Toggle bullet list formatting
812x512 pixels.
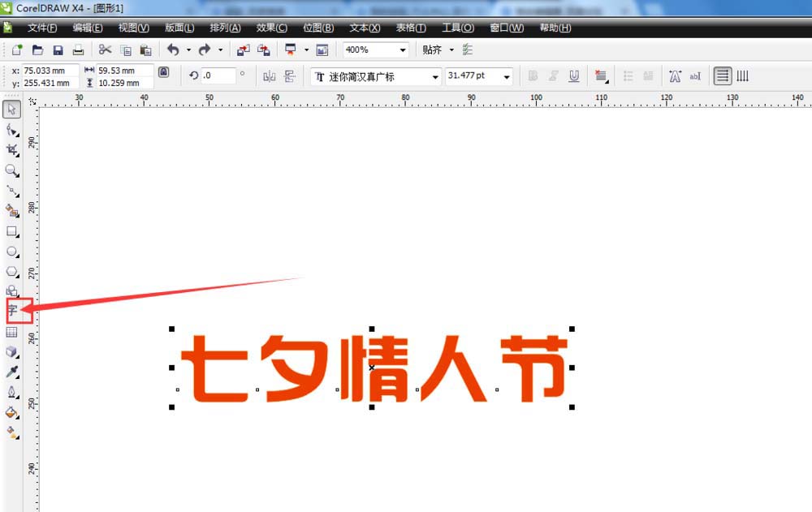(628, 76)
